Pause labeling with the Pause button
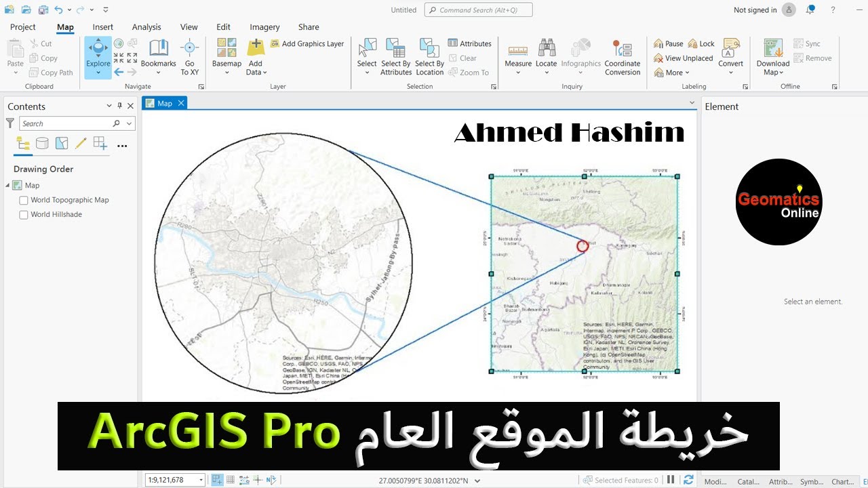 [x=669, y=43]
